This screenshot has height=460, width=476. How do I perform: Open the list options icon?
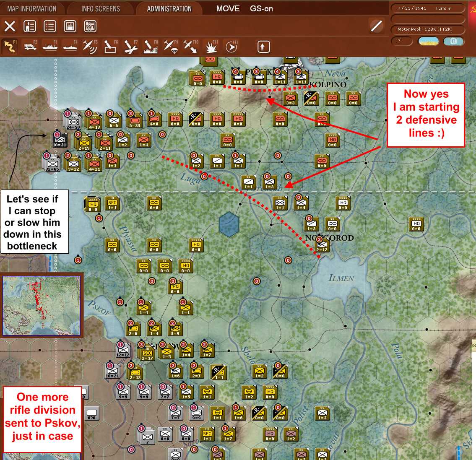[x=50, y=26]
